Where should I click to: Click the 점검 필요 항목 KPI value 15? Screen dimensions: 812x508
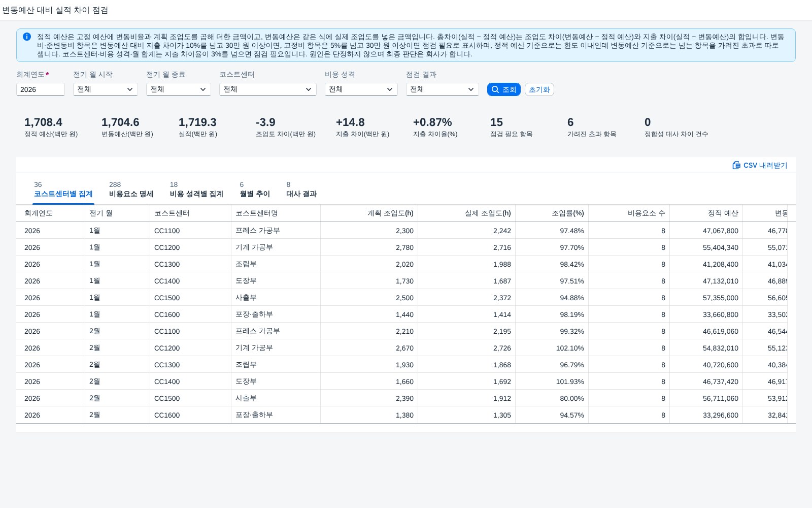coord(496,122)
